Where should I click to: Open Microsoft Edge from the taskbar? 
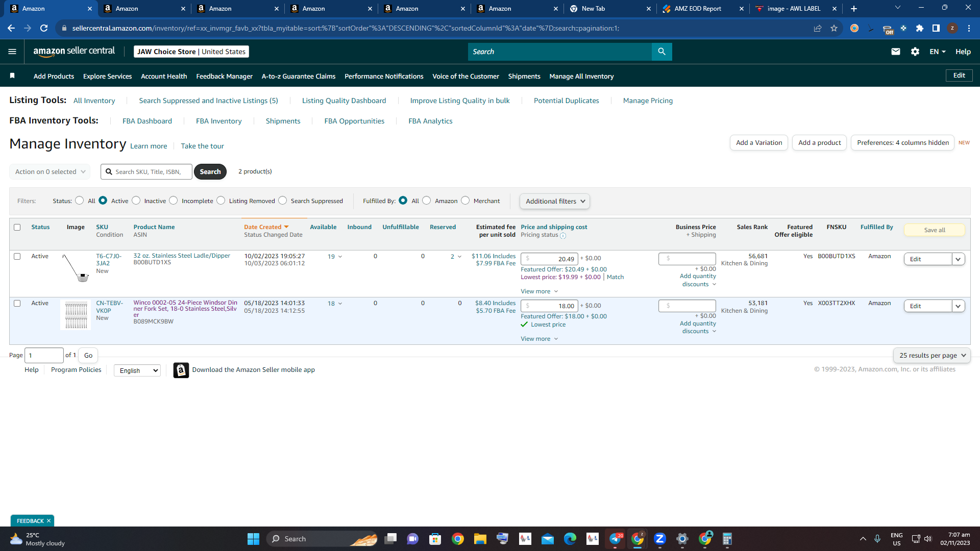570,539
